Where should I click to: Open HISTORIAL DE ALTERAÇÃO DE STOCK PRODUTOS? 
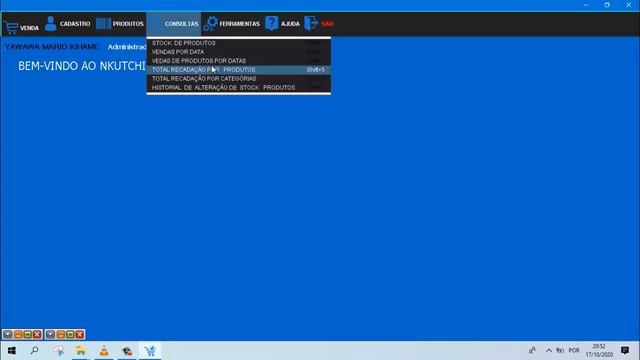(x=238, y=88)
